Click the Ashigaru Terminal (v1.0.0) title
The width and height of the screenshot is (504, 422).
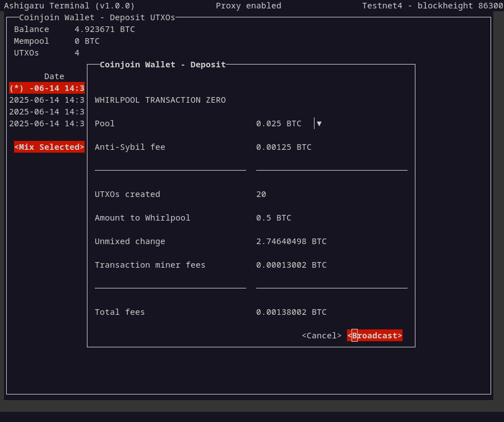tap(69, 6)
